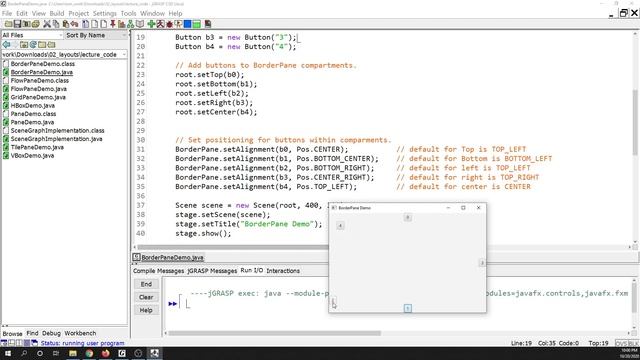Viewport: 640px width, 360px height.
Task: Open the File menu
Action: pos(7,13)
